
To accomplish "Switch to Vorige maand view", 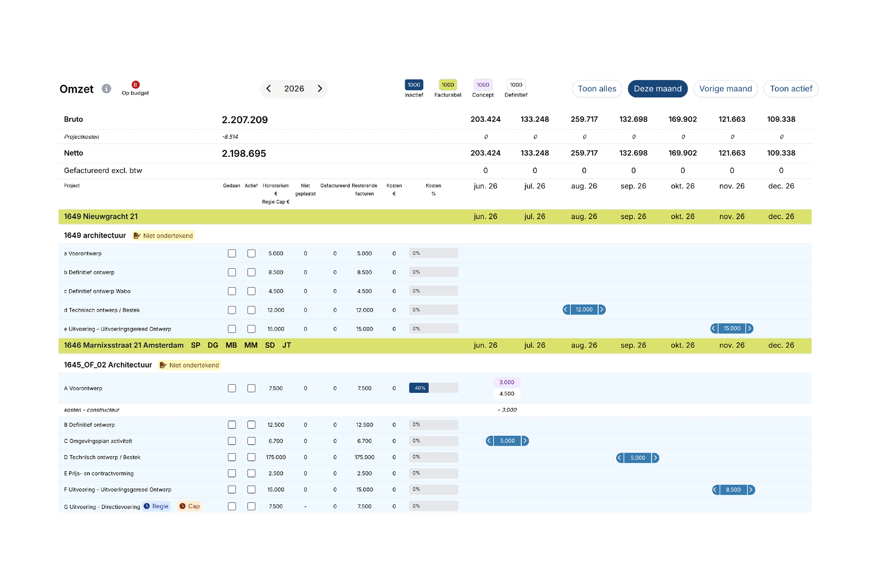I will 725,89.
